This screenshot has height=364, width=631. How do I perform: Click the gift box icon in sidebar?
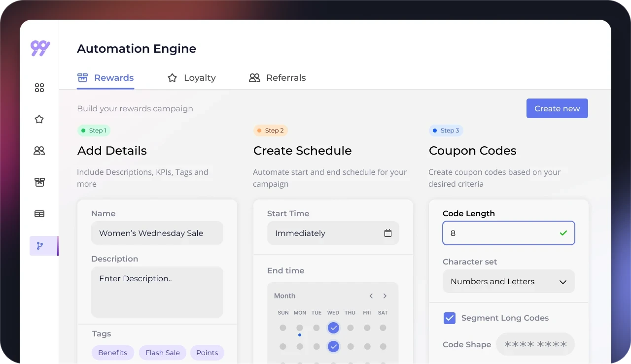(x=39, y=182)
